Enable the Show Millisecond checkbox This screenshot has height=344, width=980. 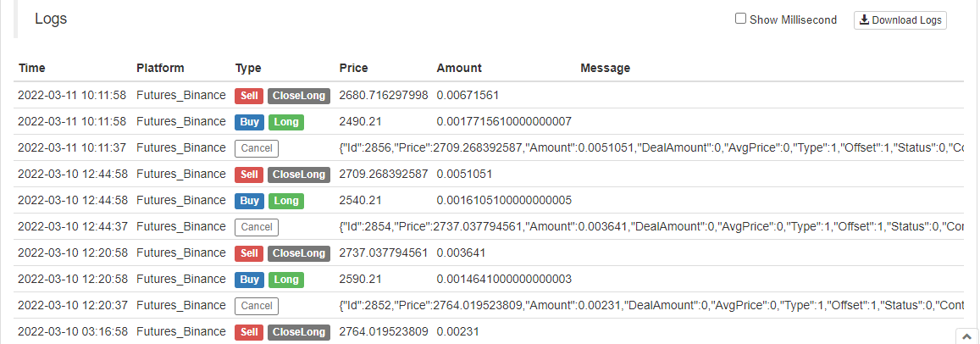point(740,19)
